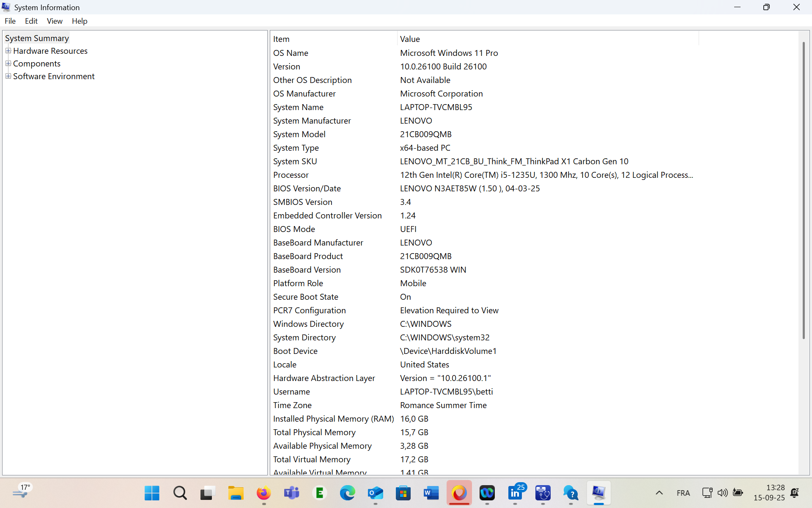Launch Microsoft Edge from the taskbar
Viewport: 812px width, 508px height.
click(347, 493)
